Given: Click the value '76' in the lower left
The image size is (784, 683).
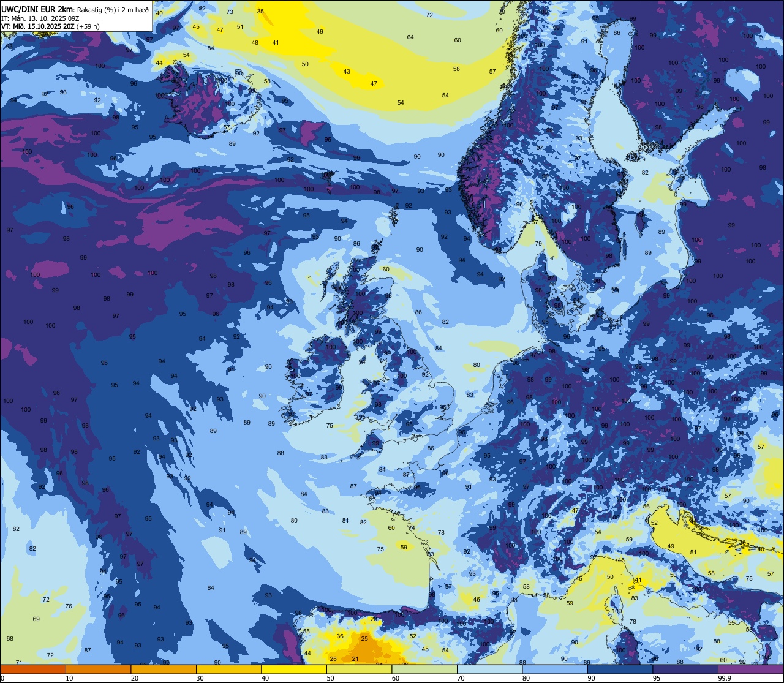Looking at the screenshot, I should click(x=69, y=606).
